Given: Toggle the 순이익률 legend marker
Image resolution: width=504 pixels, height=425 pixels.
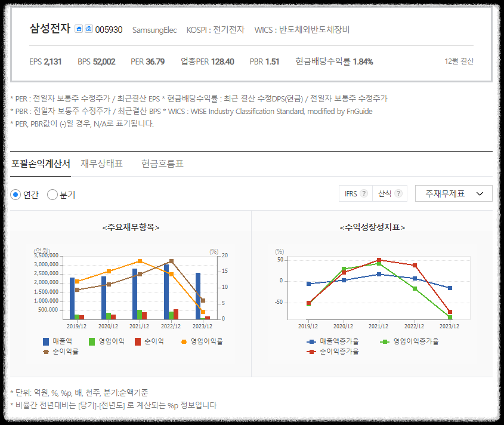Looking at the screenshot, I should tap(46, 352).
